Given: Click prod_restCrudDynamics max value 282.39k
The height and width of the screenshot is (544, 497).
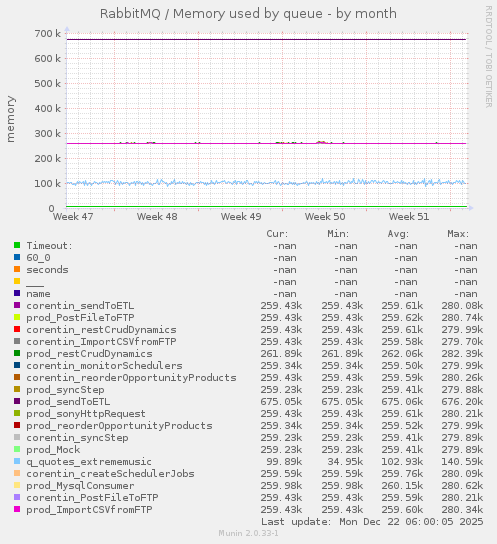Looking at the screenshot, I should coord(462,354).
